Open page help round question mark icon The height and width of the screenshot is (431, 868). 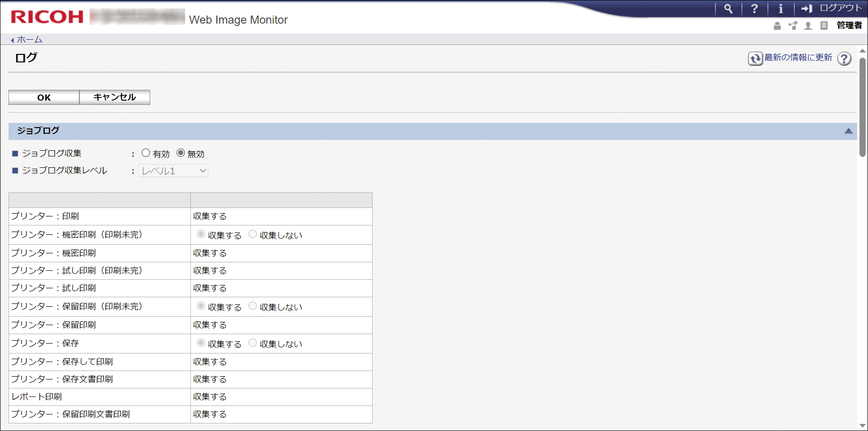tap(844, 58)
